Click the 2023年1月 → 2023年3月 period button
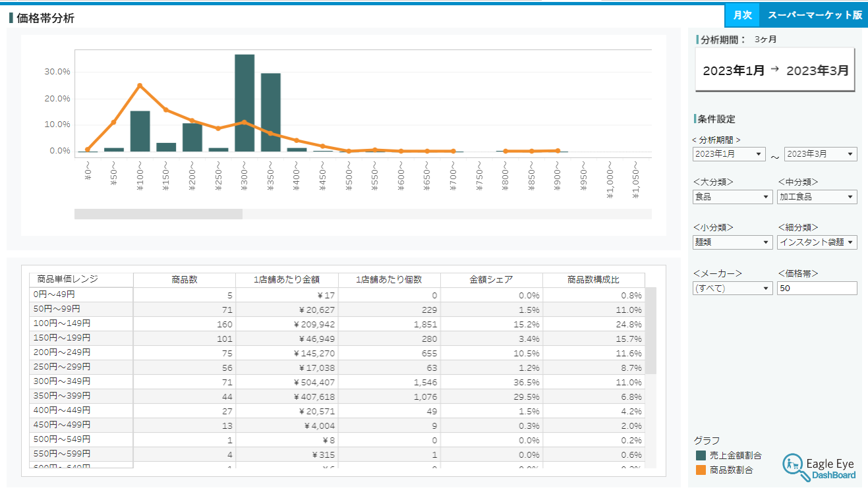868x494 pixels. (x=775, y=70)
